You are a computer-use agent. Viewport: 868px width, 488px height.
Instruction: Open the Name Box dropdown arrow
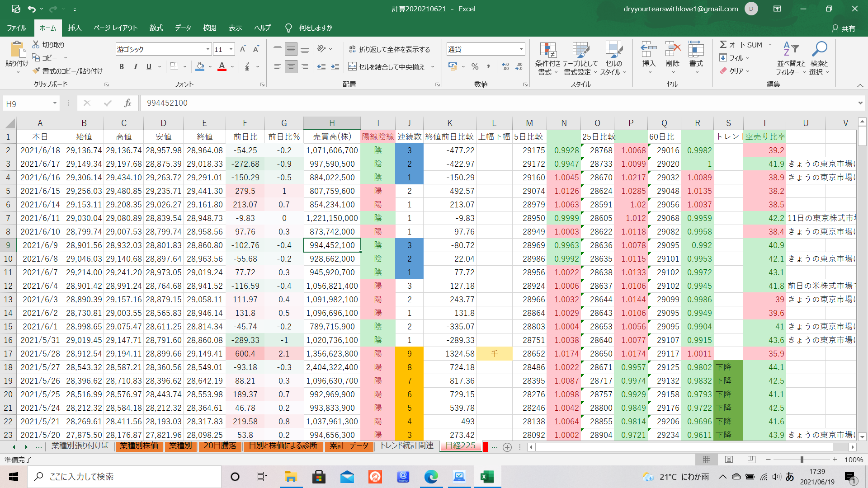point(55,103)
